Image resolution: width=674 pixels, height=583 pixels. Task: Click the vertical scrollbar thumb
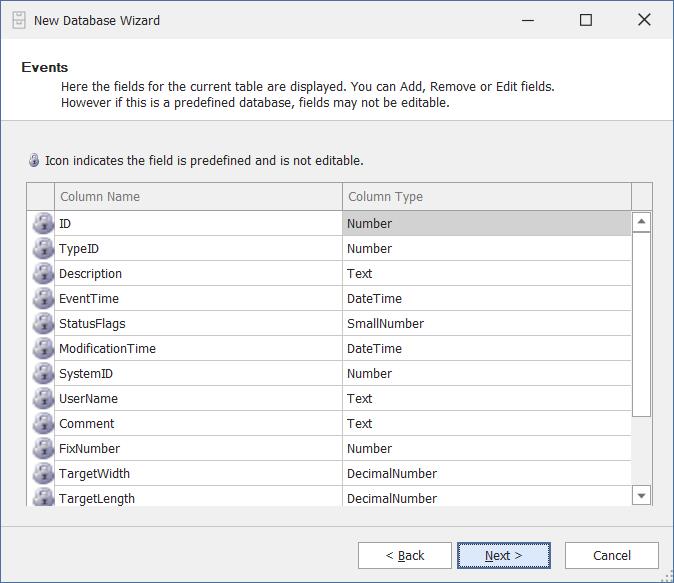pyautogui.click(x=641, y=325)
